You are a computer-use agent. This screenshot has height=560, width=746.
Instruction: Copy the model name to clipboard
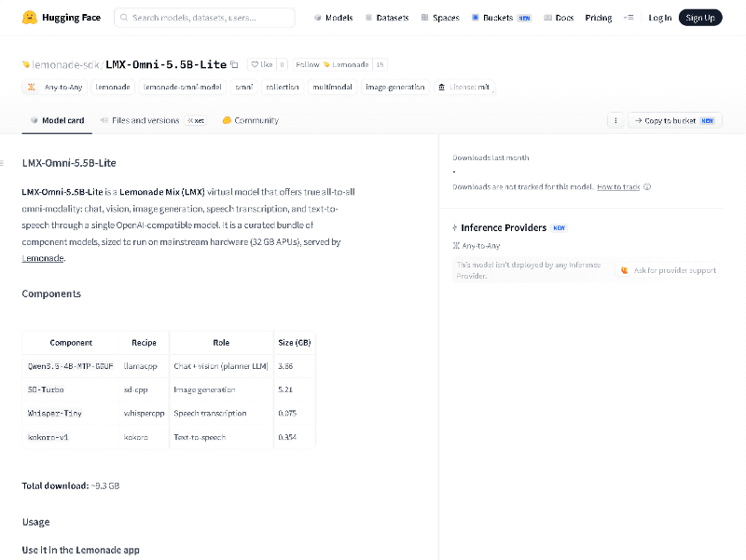[x=234, y=64]
